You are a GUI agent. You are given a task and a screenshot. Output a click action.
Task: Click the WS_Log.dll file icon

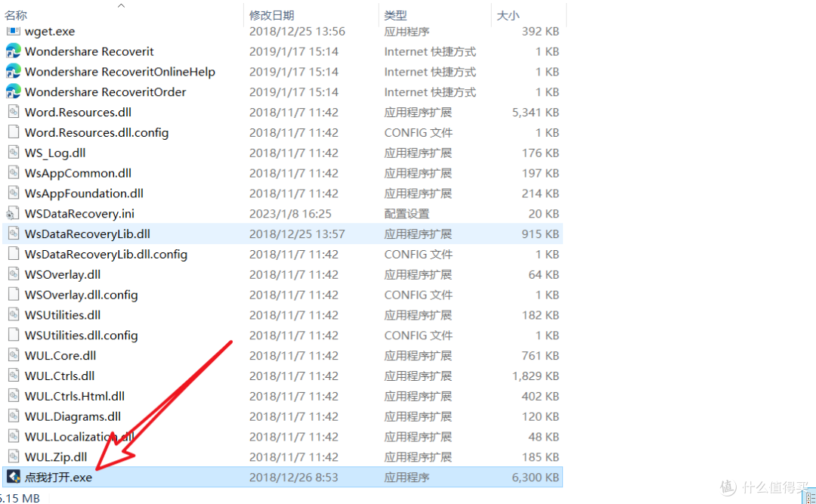[x=14, y=153]
